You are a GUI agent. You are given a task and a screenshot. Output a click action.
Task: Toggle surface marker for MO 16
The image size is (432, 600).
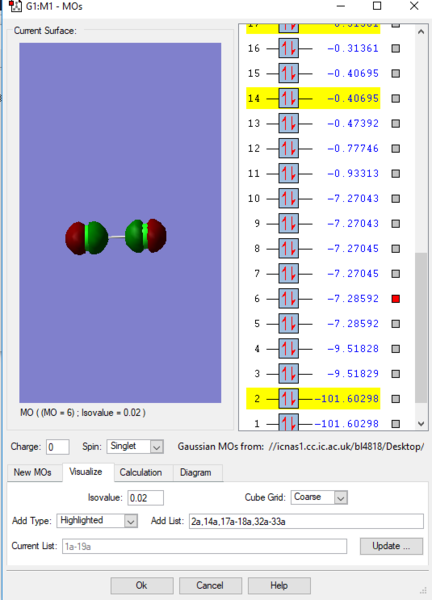click(396, 49)
